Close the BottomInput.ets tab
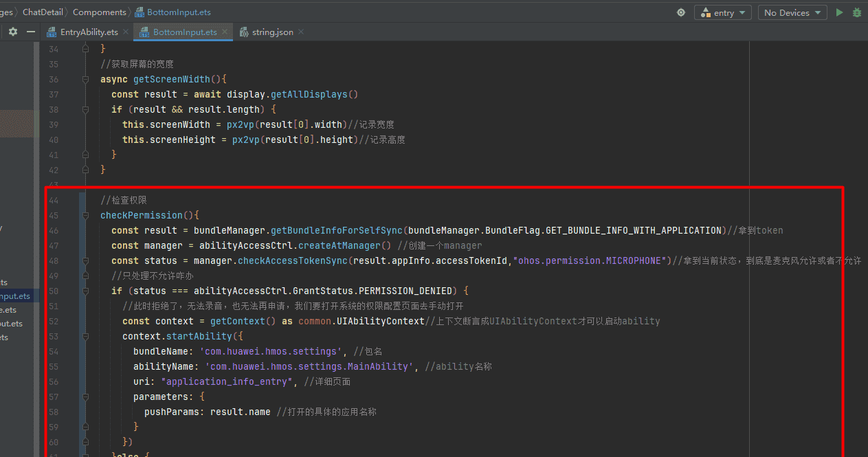 coord(225,32)
